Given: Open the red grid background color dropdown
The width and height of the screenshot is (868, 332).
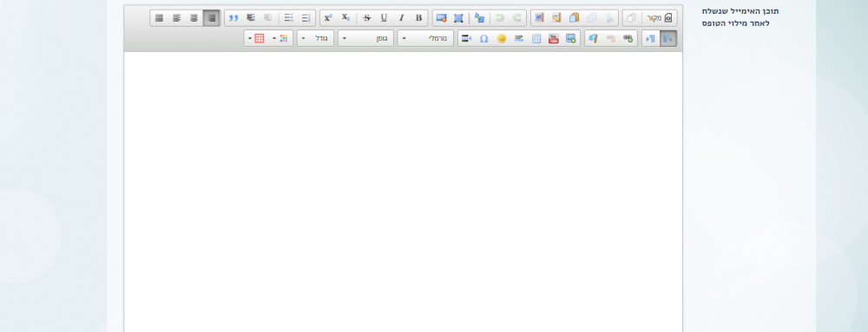Looking at the screenshot, I should pyautogui.click(x=256, y=39).
